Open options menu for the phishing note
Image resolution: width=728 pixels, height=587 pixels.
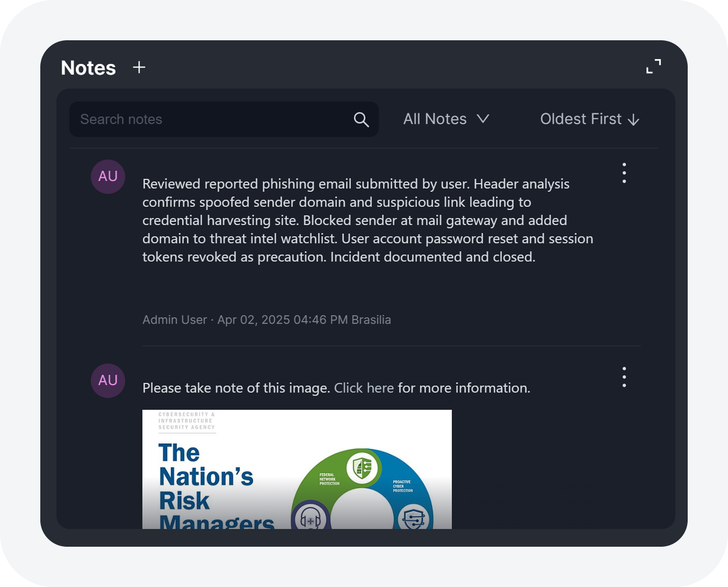click(x=624, y=173)
